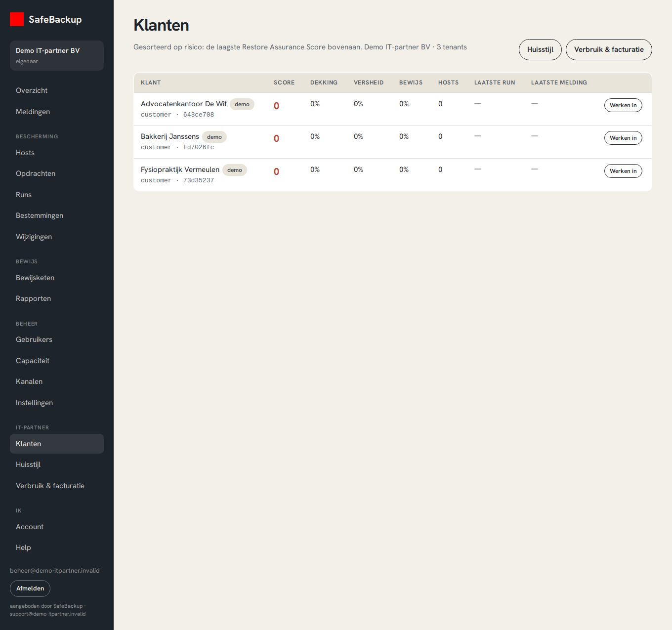Viewport: 672px width, 630px height.
Task: Click the Afmelden button
Action: coord(30,588)
